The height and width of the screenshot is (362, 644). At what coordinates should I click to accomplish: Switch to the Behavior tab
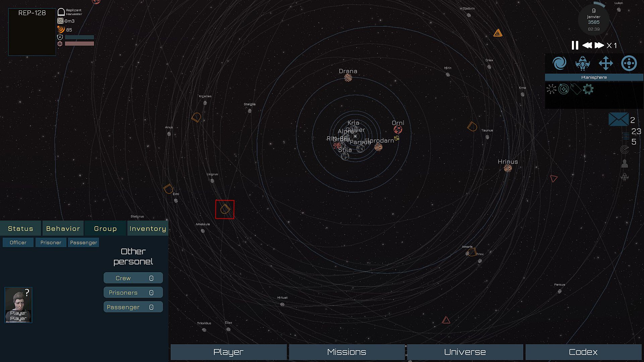coord(63,229)
